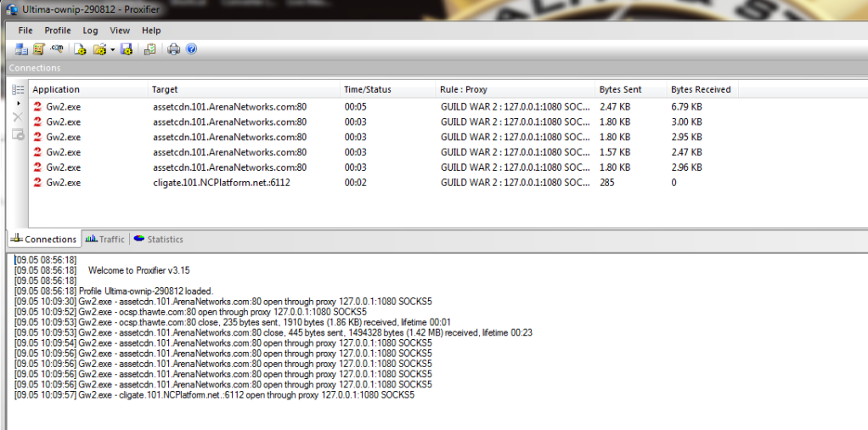The image size is (868, 430).
Task: Sort by Time/Status column header
Action: (x=388, y=89)
